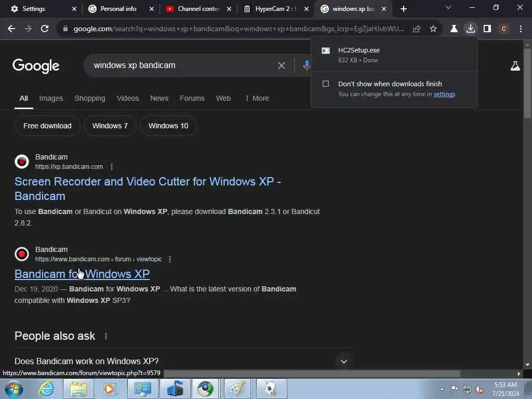Apply the Windows 10 filter chip
This screenshot has width=532, height=399.
[168, 126]
